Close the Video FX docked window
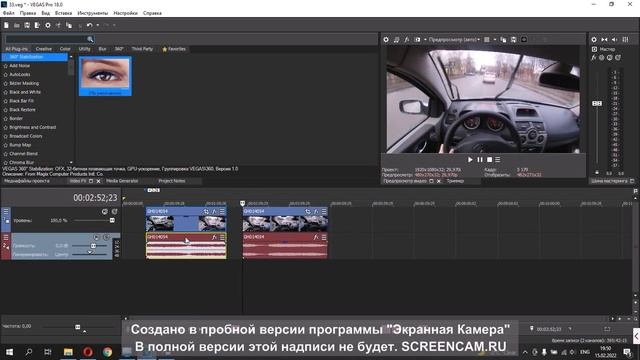 point(98,181)
